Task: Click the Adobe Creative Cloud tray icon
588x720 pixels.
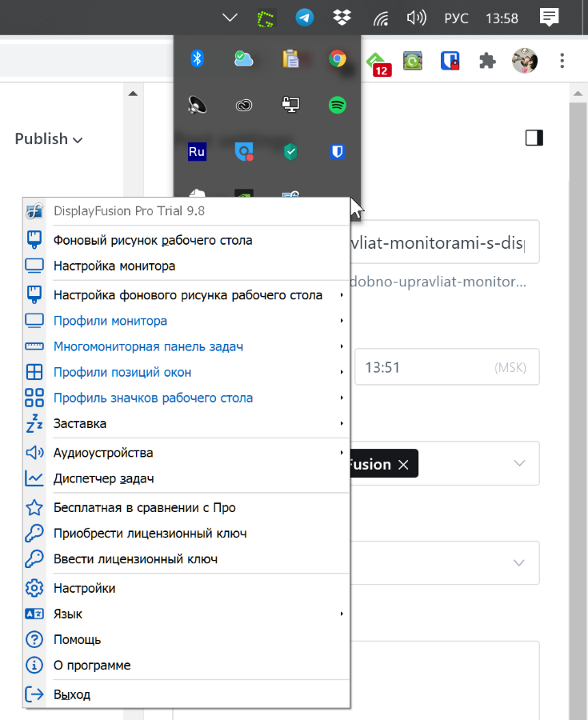Action: (x=244, y=106)
